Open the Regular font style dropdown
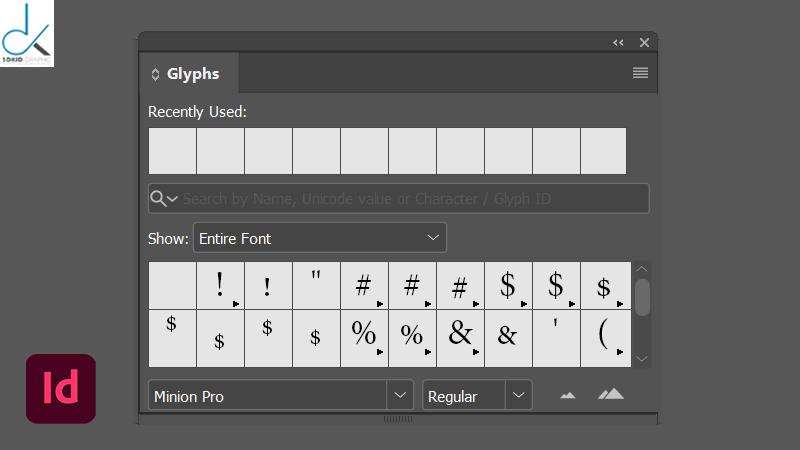This screenshot has width=800, height=450. [x=518, y=395]
